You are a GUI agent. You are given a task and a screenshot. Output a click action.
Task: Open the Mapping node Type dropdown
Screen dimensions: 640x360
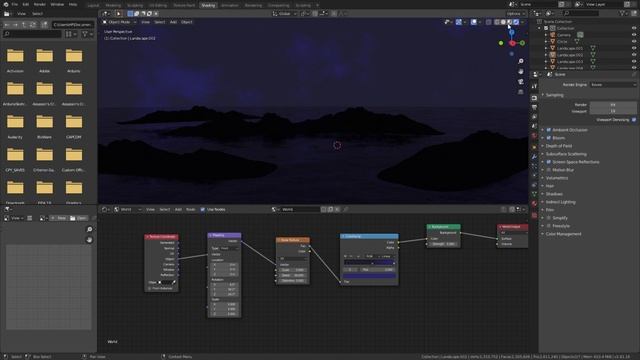tap(230, 248)
